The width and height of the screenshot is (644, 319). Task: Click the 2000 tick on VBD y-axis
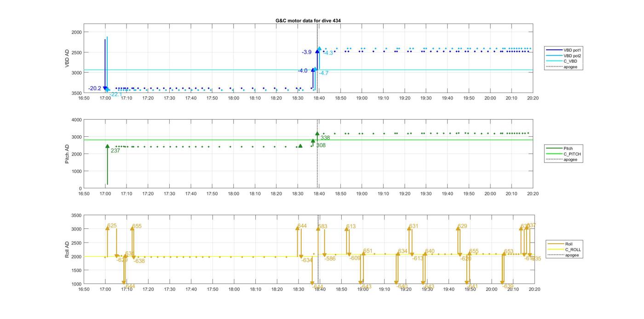click(76, 32)
